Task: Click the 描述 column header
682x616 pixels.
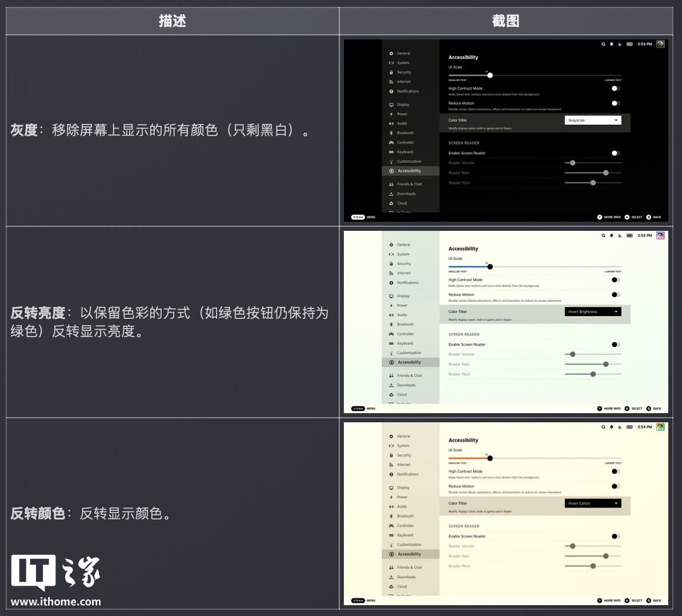Action: point(172,21)
